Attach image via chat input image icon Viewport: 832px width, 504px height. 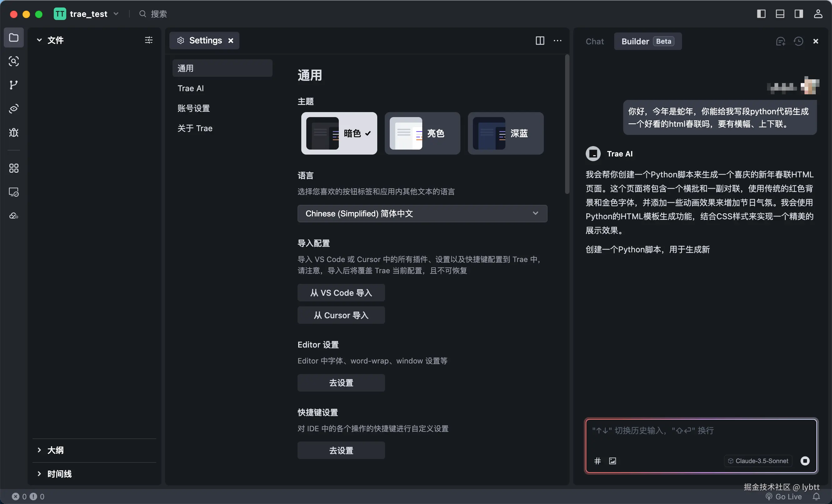613,461
